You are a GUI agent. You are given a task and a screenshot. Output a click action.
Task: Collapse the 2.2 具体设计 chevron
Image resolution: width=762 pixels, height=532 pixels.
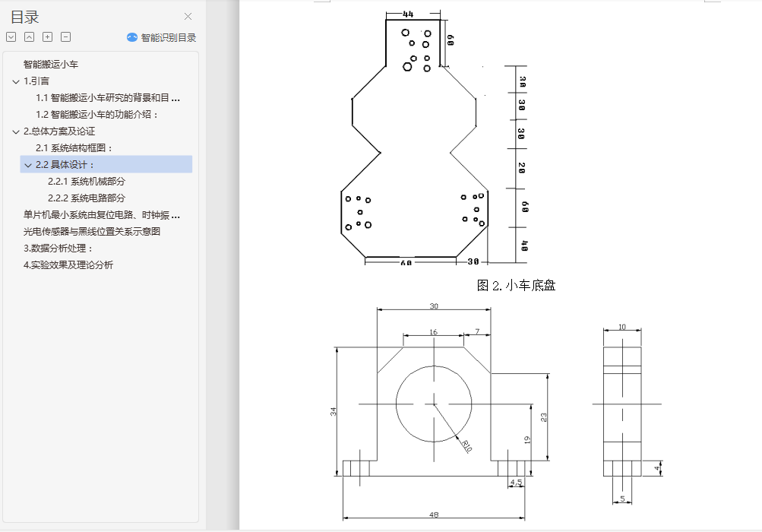[x=27, y=165]
